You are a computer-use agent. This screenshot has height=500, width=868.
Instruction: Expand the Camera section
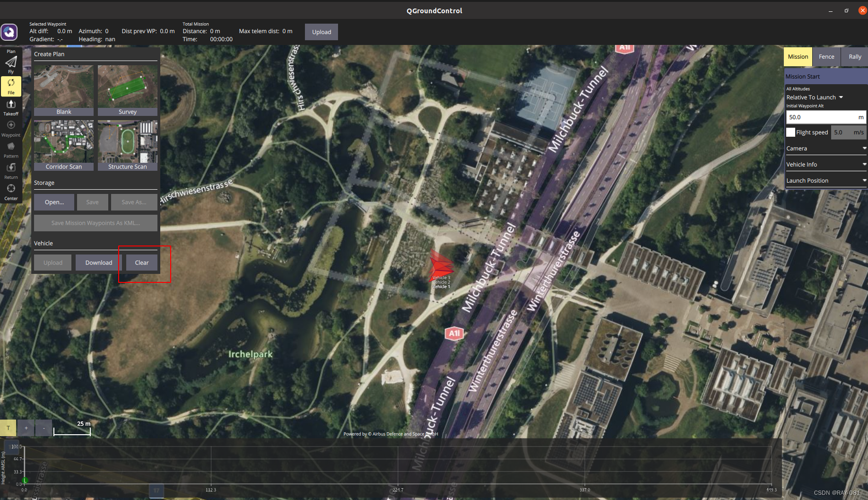coord(826,149)
